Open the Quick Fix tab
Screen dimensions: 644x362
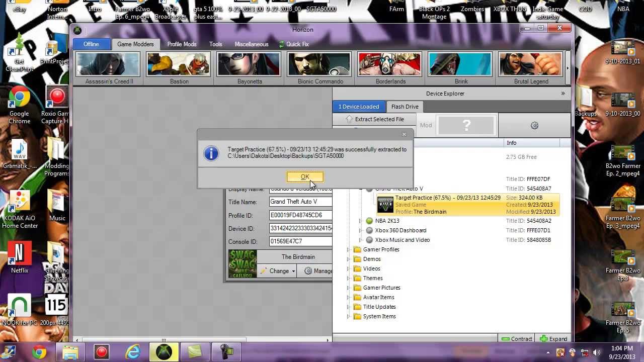pyautogui.click(x=294, y=44)
